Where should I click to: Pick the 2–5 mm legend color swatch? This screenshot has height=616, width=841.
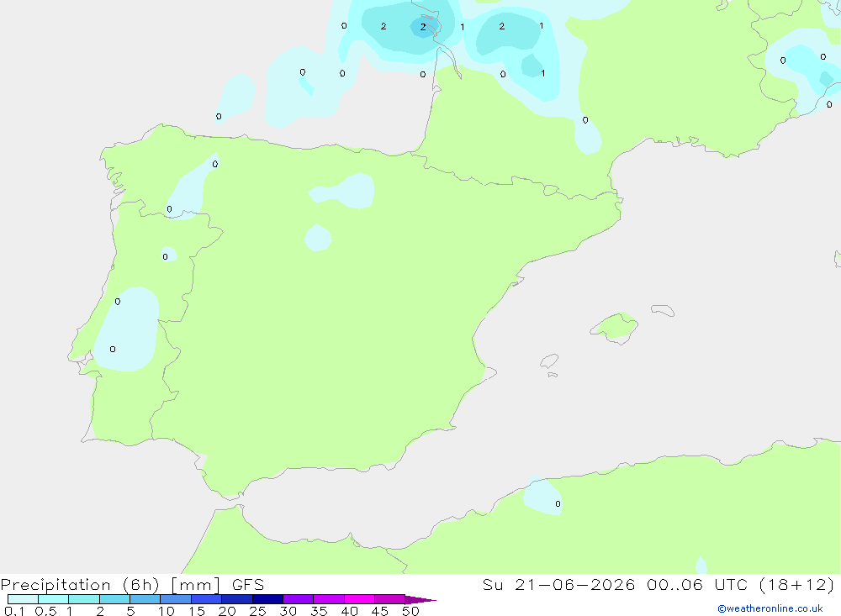point(114,599)
